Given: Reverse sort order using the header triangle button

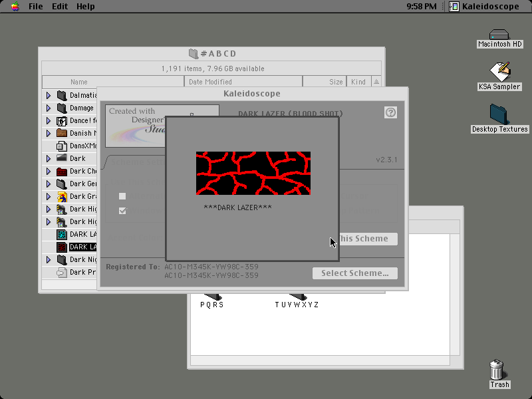Looking at the screenshot, I should (376, 82).
